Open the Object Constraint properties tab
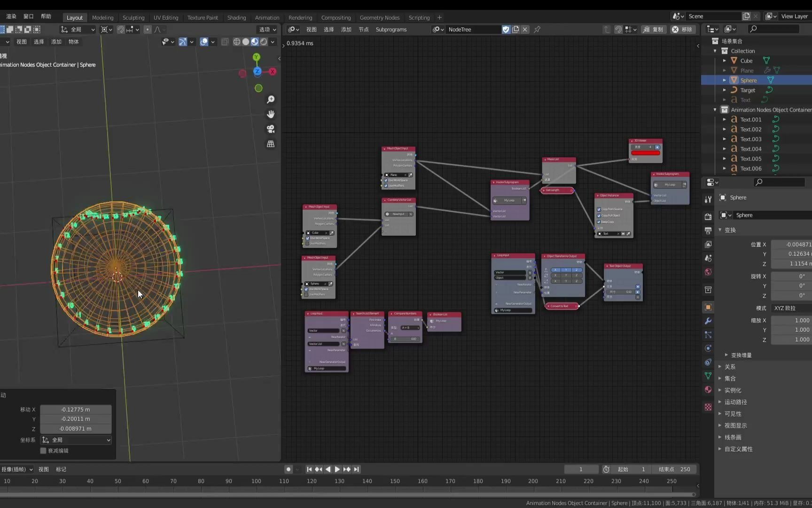The width and height of the screenshot is (812, 508). [x=708, y=362]
